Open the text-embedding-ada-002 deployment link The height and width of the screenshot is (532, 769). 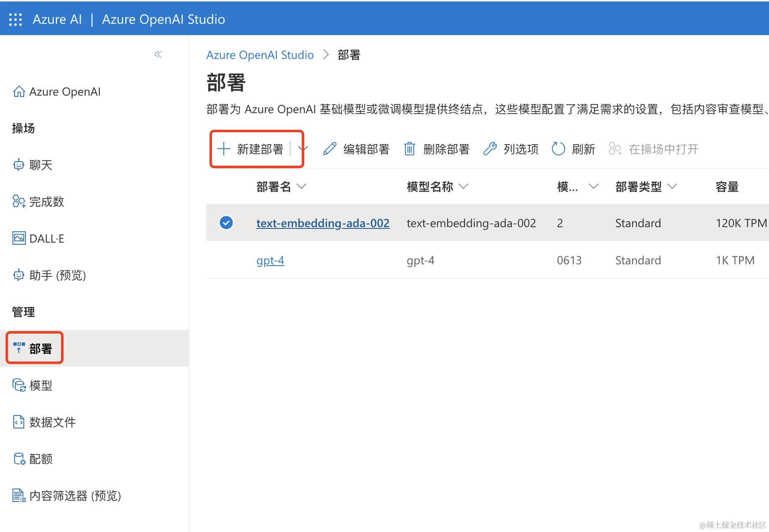pyautogui.click(x=323, y=223)
